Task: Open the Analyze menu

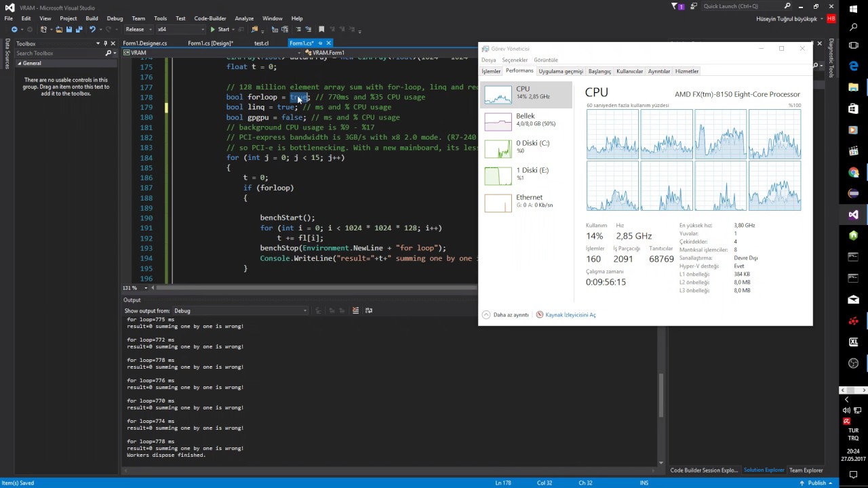Action: pyautogui.click(x=244, y=18)
